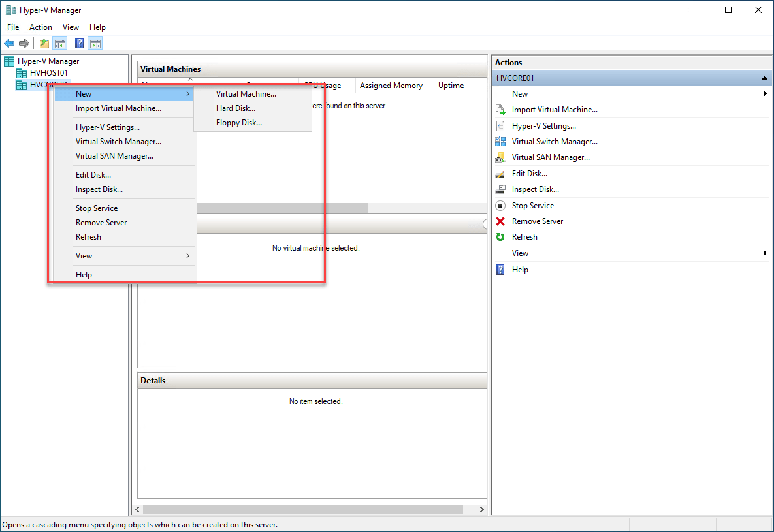Screen dimensions: 774x532
Task: Click the status bar cascading menu description
Action: pos(140,525)
